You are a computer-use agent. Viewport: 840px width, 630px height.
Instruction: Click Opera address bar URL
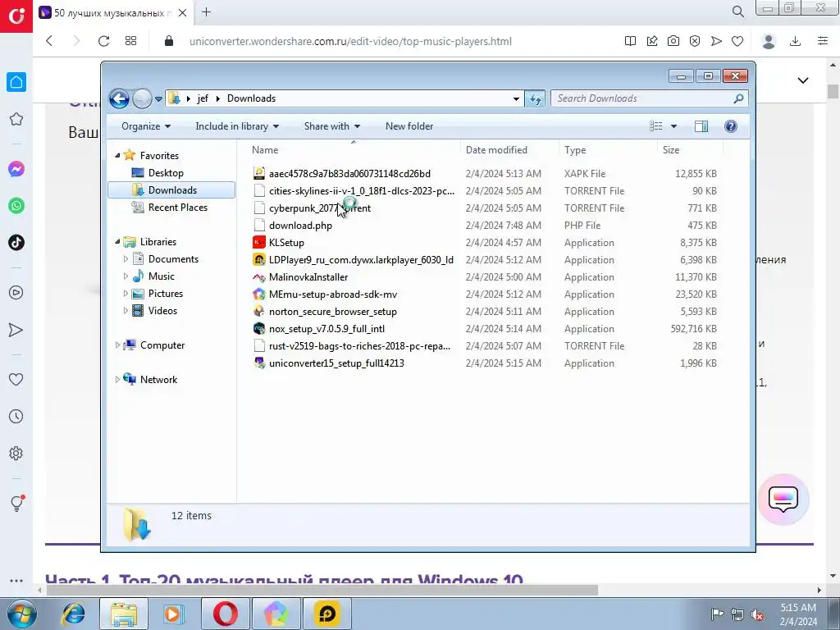point(350,41)
